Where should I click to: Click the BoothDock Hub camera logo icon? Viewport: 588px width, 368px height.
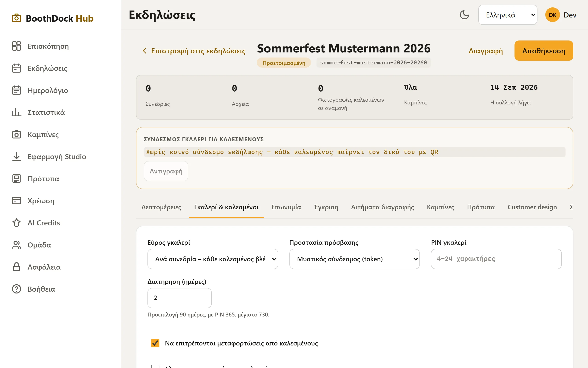tap(17, 18)
